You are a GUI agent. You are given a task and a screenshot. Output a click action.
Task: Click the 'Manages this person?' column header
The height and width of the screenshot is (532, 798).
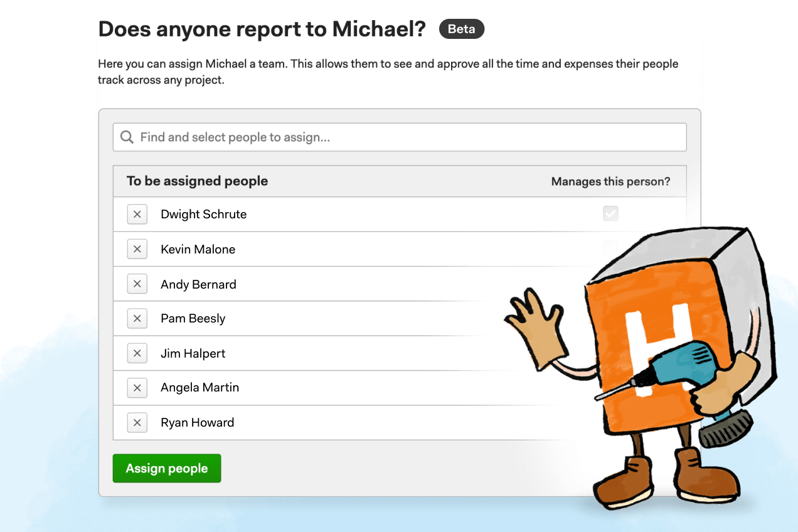[610, 181]
